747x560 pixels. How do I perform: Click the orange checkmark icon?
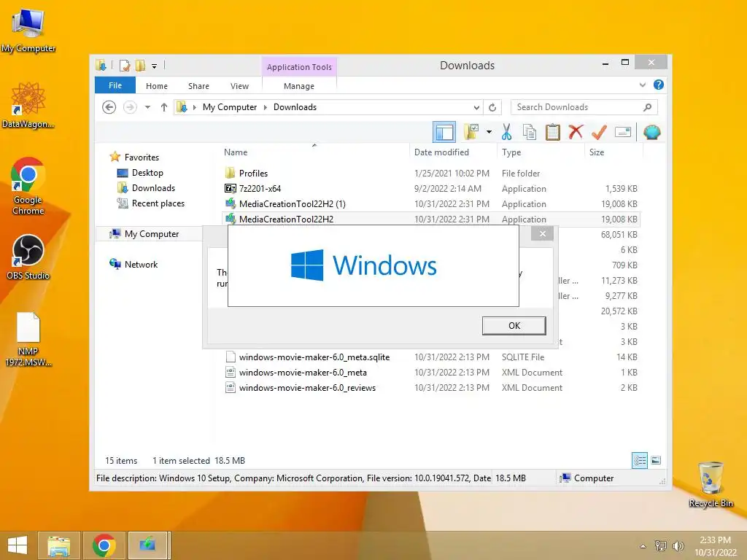pos(599,132)
